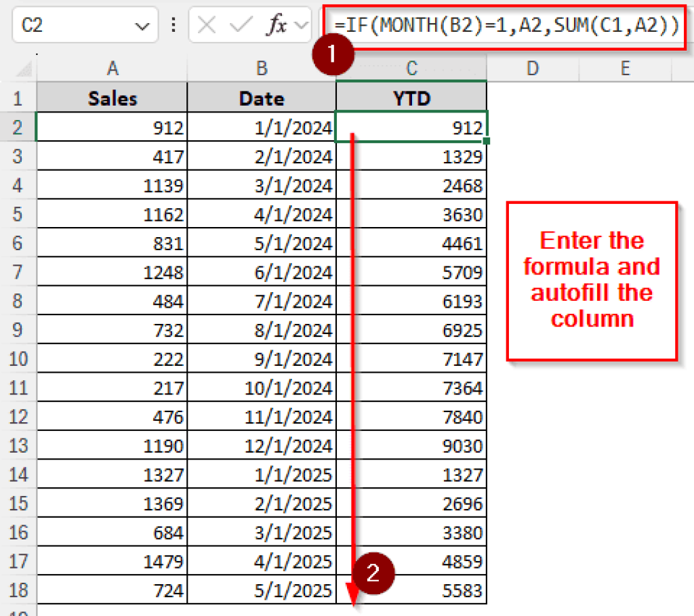694x616 pixels.
Task: Select column A header
Action: [x=113, y=68]
